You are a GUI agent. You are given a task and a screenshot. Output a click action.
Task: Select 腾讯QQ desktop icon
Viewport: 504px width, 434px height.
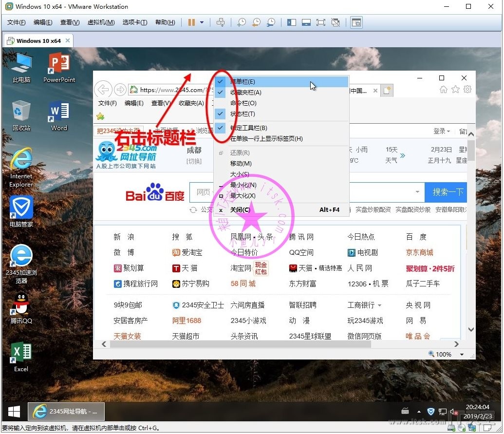click(21, 309)
